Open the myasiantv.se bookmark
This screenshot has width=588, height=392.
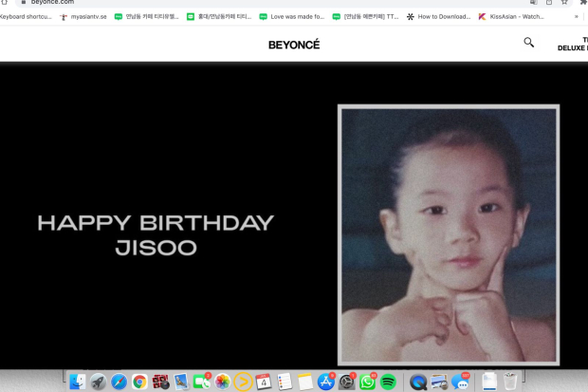(83, 16)
